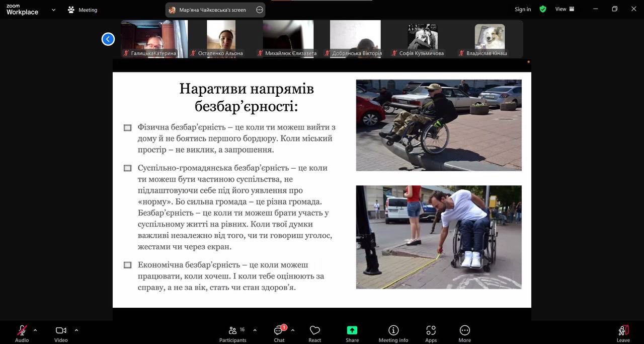The height and width of the screenshot is (344, 644).
Task: Click the green encryption shield icon
Action: [543, 9]
